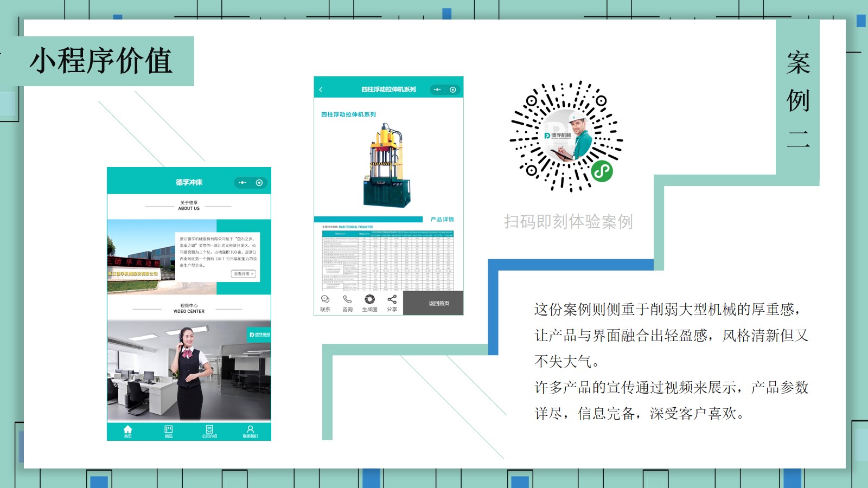Screen dimensions: 868x488
Task: Click the mini program QR code
Action: click(566, 137)
